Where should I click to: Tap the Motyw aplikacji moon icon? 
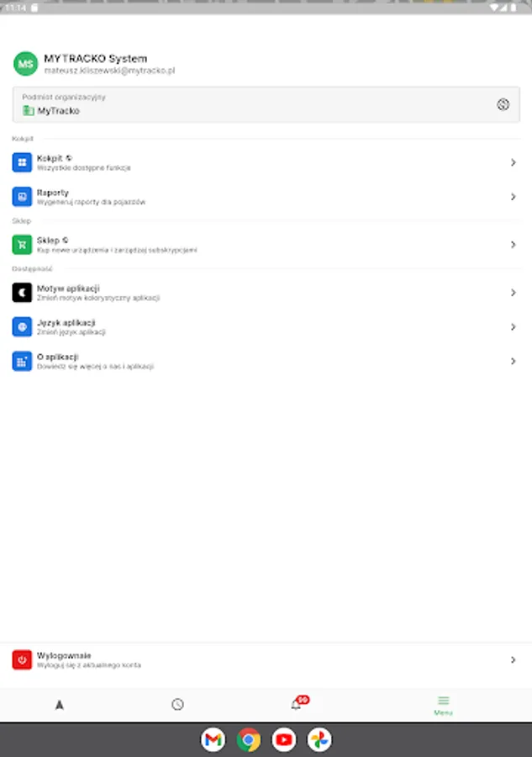(x=22, y=293)
